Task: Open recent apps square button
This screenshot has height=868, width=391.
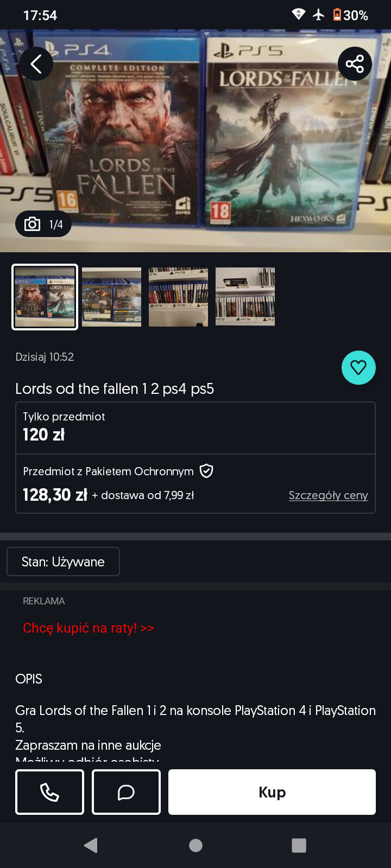Action: (x=299, y=845)
